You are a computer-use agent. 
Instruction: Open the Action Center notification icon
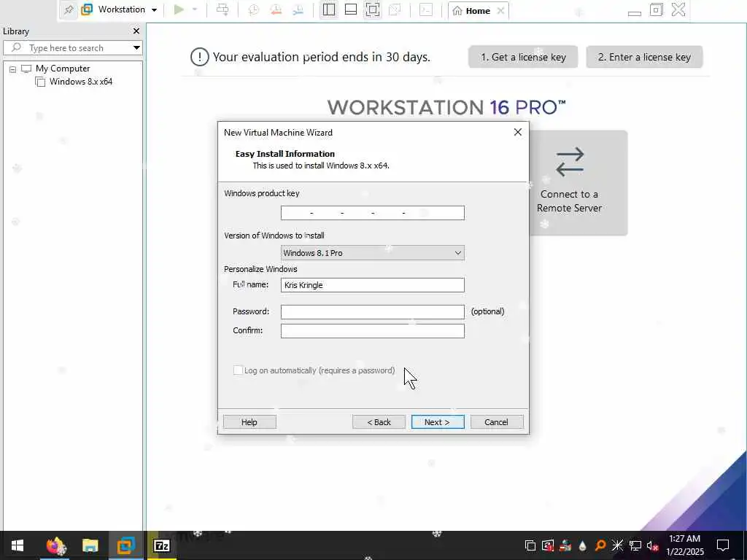(723, 545)
